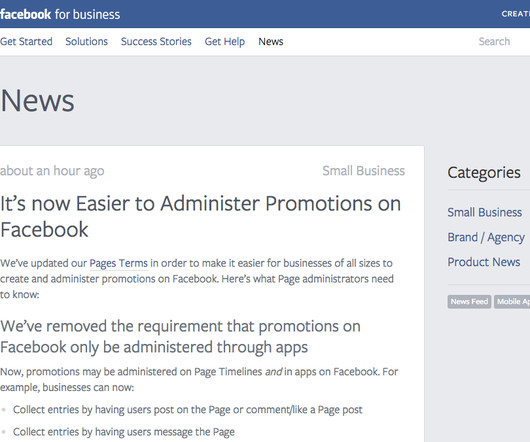
Task: Select Product News category
Action: click(484, 262)
